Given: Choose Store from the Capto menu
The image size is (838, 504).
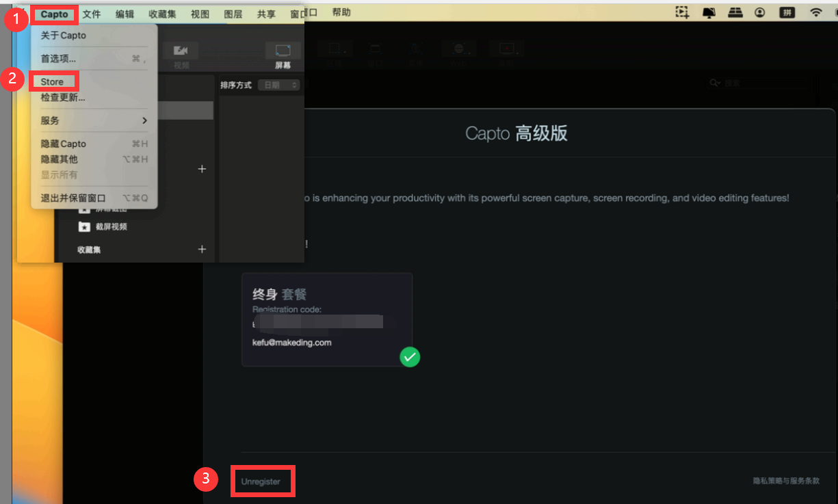Looking at the screenshot, I should pyautogui.click(x=53, y=82).
